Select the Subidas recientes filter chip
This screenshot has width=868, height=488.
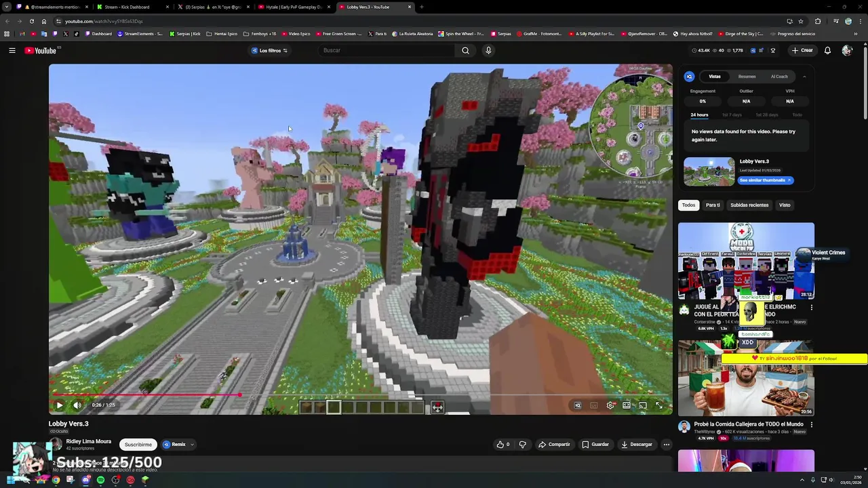pos(749,205)
